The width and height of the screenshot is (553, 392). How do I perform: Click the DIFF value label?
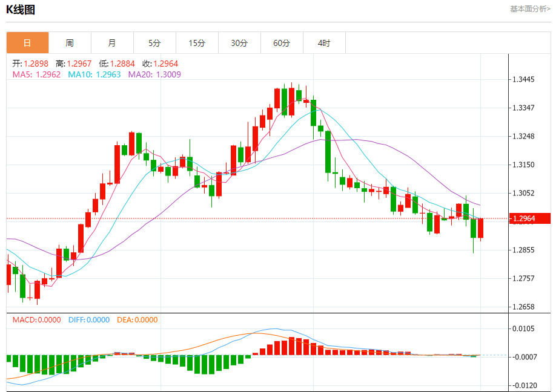(88, 320)
